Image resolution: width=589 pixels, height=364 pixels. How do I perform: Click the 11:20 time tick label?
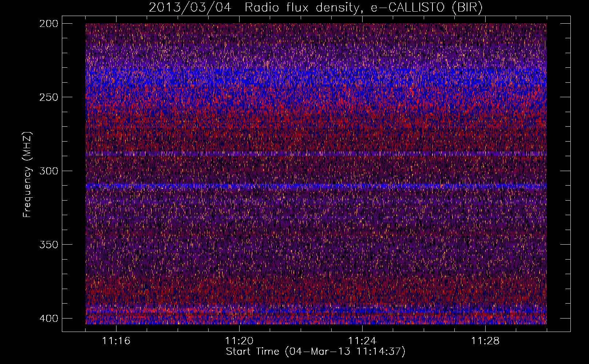pyautogui.click(x=239, y=341)
